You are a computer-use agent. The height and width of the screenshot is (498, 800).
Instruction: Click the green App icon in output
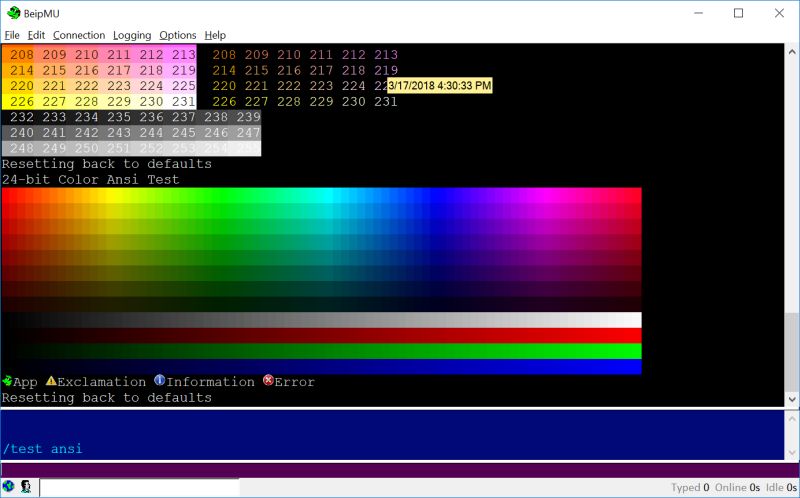click(x=7, y=381)
